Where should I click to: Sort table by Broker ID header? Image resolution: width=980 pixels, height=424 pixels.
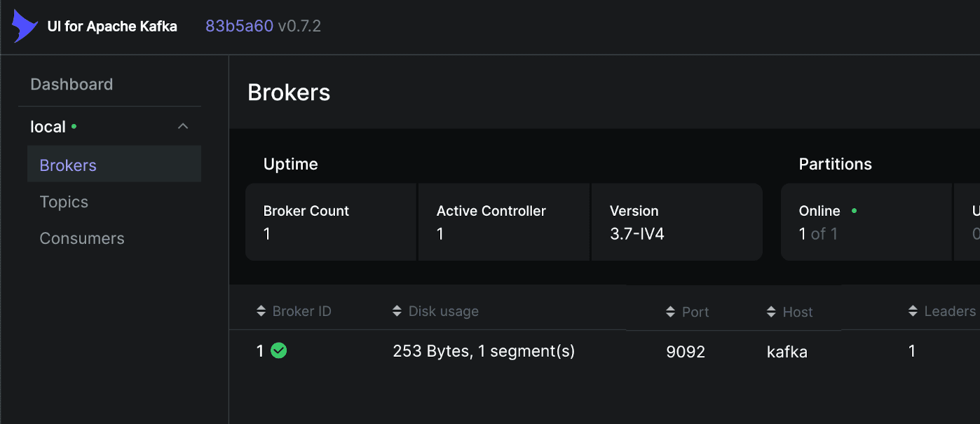[x=301, y=311]
